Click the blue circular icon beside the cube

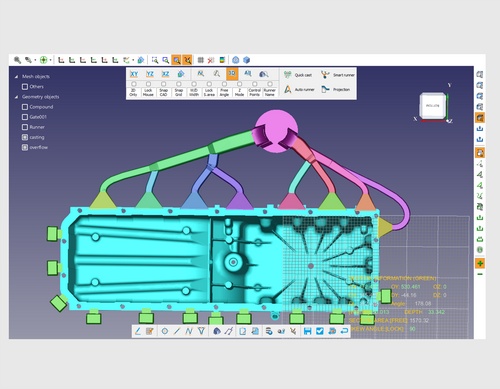click(236, 60)
